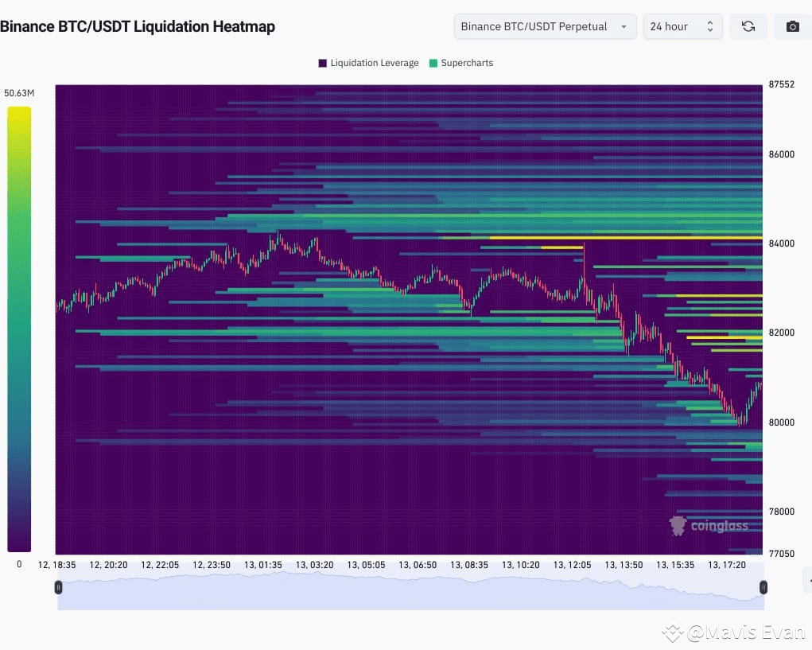The width and height of the screenshot is (812, 650).
Task: Click the 50.63M maximum value label
Action: 18,92
